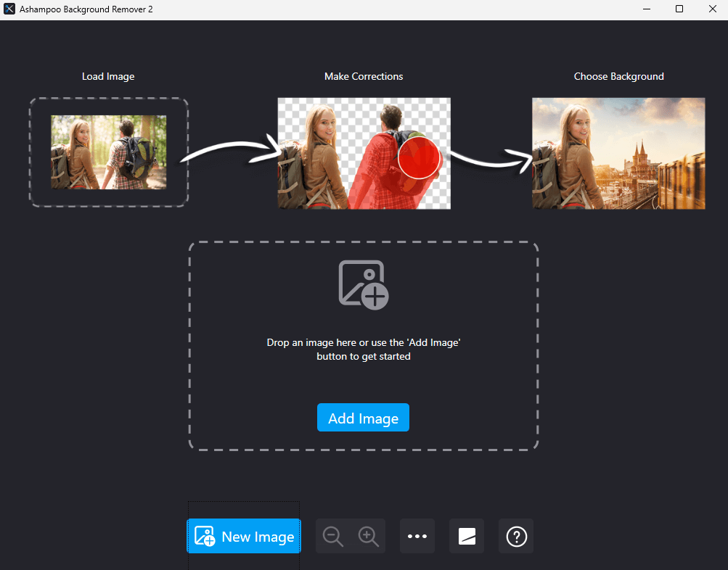
Task: Click the Make Corrections preview thumbnail
Action: tap(363, 153)
